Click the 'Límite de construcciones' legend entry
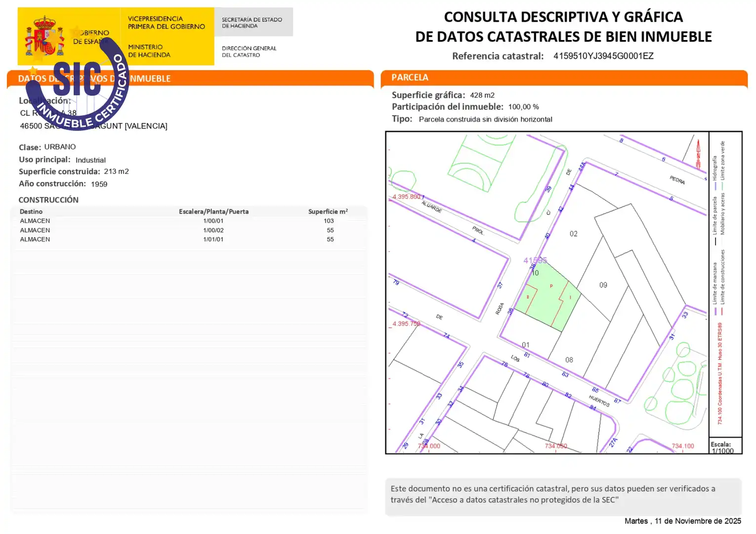The image size is (756, 534). [x=722, y=282]
